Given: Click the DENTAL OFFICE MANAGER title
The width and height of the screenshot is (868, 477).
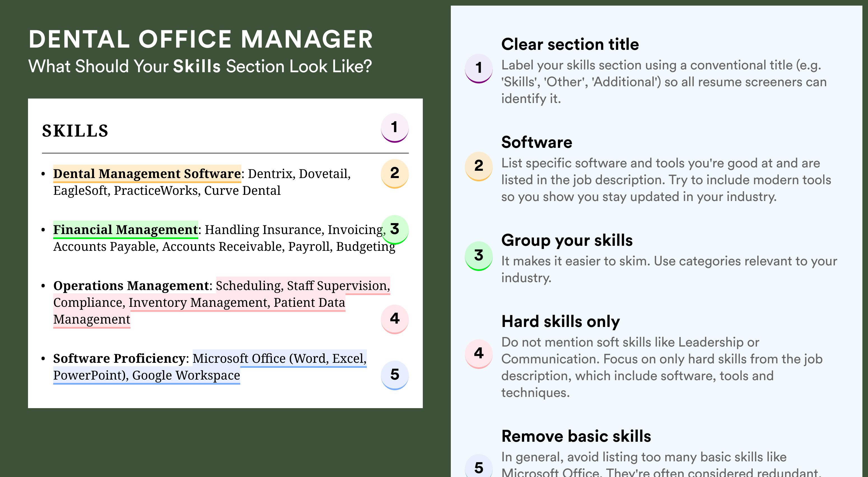Looking at the screenshot, I should (201, 39).
